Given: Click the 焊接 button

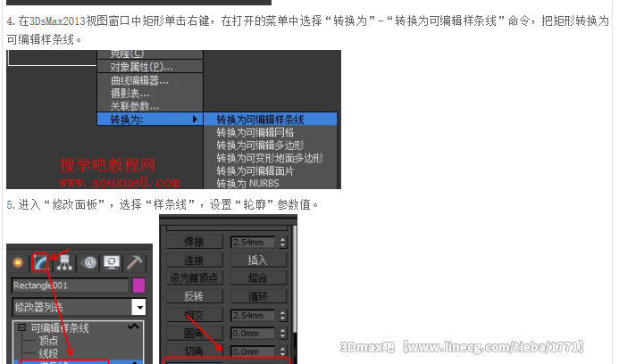Looking at the screenshot, I should 194,242.
